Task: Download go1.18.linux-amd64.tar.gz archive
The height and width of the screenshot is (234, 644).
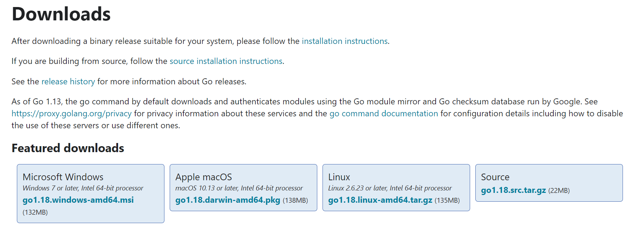Action: tap(380, 200)
